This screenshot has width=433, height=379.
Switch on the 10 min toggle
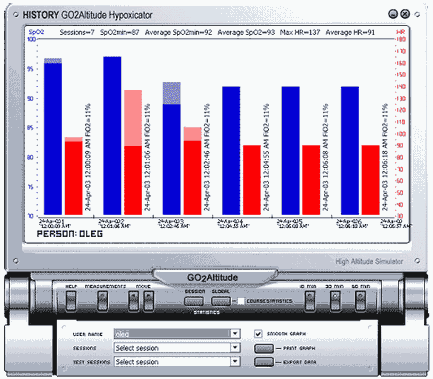(x=309, y=301)
